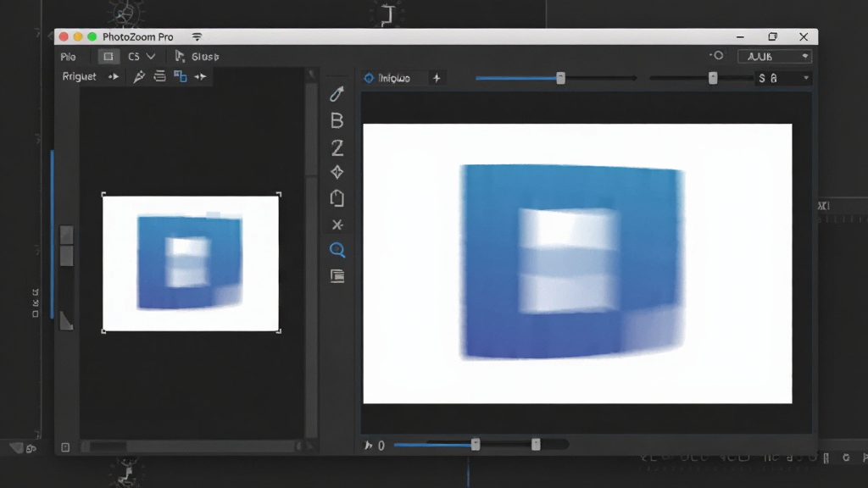Click the Rriguet label
This screenshot has width=868, height=488.
pyautogui.click(x=79, y=76)
